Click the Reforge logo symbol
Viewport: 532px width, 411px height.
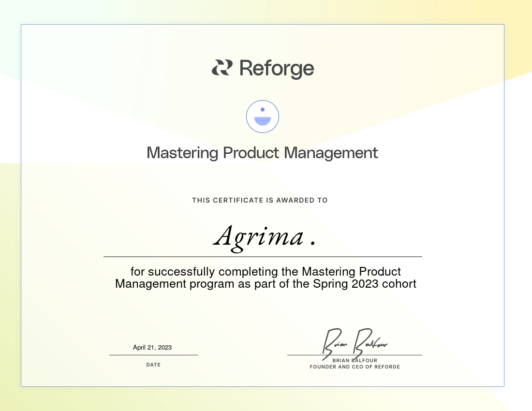pos(222,68)
